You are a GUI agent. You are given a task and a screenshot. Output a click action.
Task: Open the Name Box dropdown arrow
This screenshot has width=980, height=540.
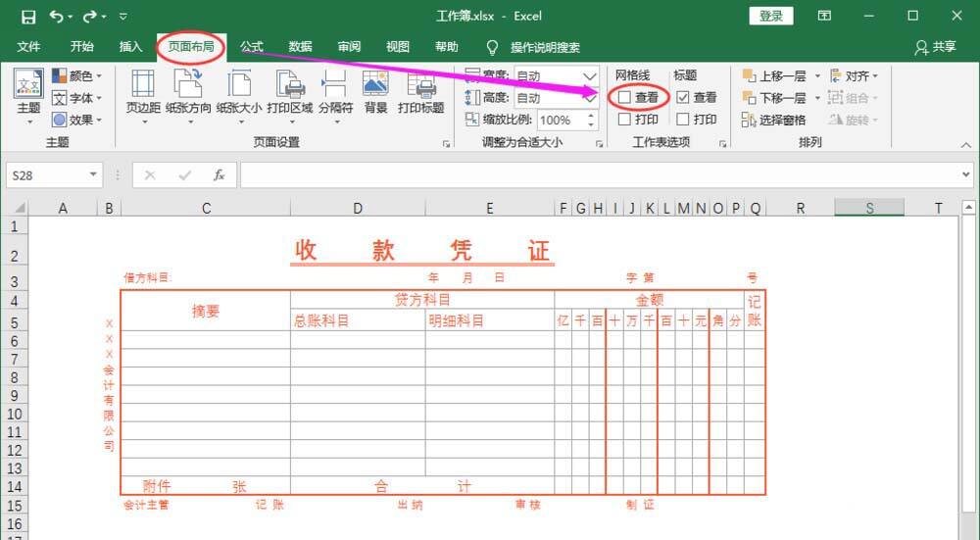pos(93,175)
